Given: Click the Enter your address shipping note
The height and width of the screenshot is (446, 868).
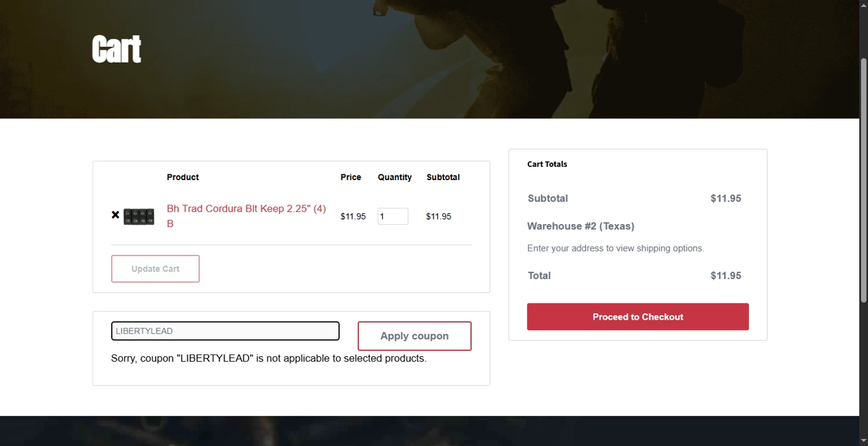Looking at the screenshot, I should 616,248.
